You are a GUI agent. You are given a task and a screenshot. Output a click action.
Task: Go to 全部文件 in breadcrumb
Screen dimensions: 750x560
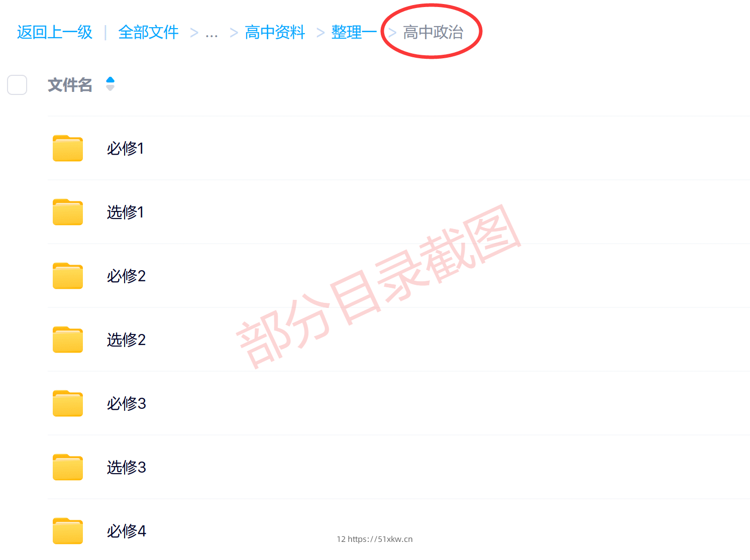click(x=149, y=32)
